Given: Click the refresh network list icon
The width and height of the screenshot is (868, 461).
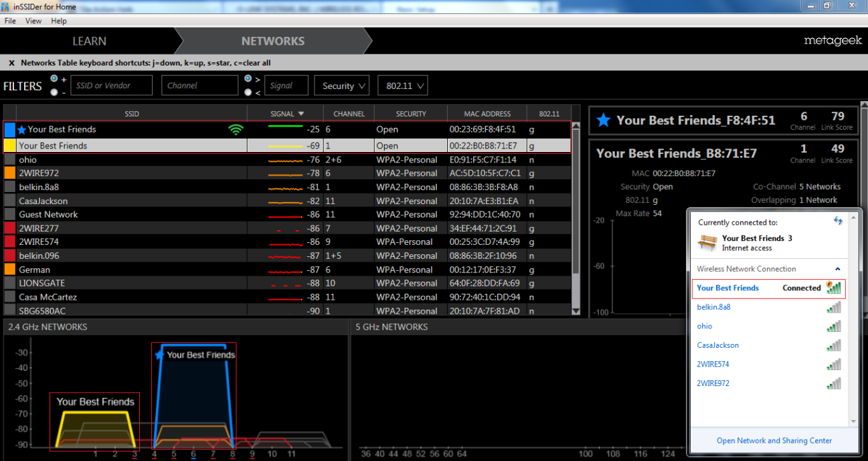Looking at the screenshot, I should coord(838,221).
